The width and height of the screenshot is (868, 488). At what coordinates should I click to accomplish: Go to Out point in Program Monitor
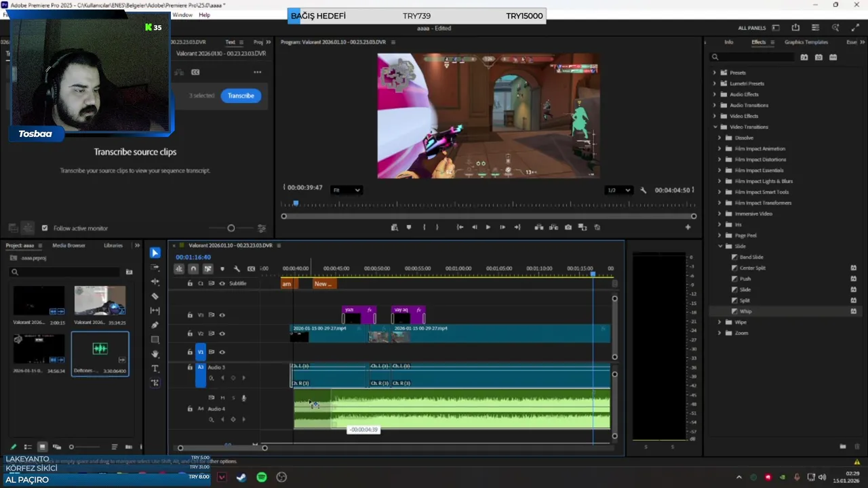[517, 227]
